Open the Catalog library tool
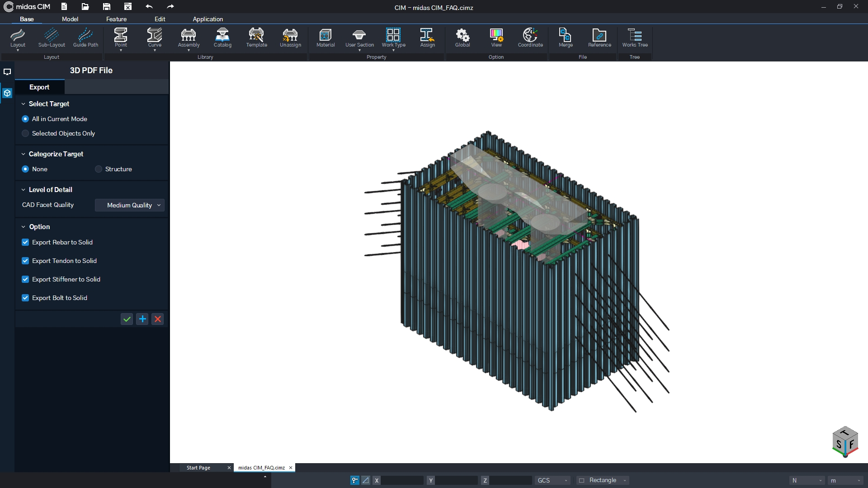Viewport: 868px width, 488px height. click(222, 38)
